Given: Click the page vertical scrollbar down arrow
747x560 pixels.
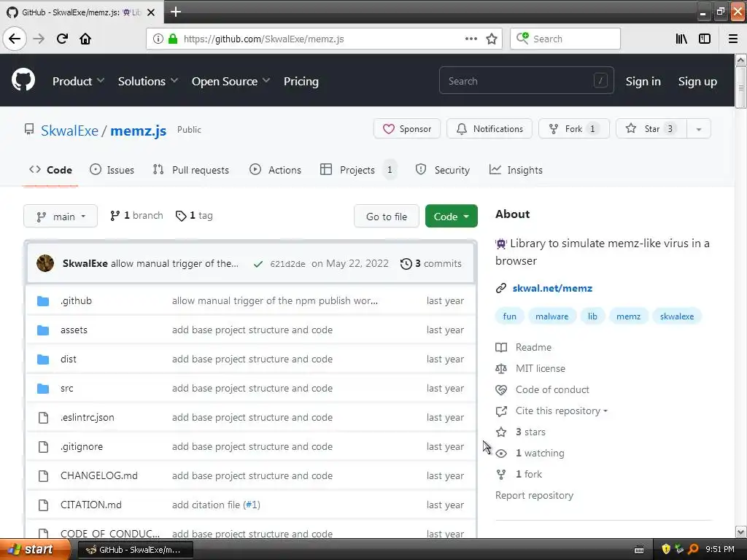Looking at the screenshot, I should coord(740,532).
